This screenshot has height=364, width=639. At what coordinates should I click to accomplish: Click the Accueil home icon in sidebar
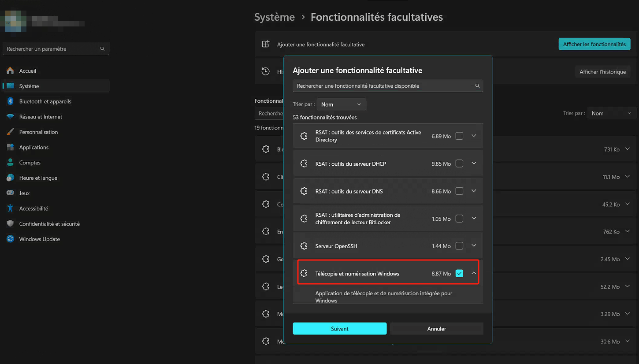click(x=10, y=71)
